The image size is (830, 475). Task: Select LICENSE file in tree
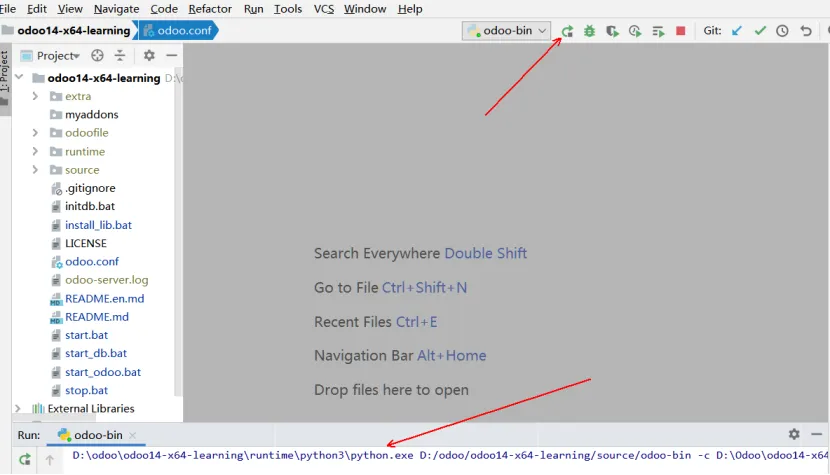(86, 243)
